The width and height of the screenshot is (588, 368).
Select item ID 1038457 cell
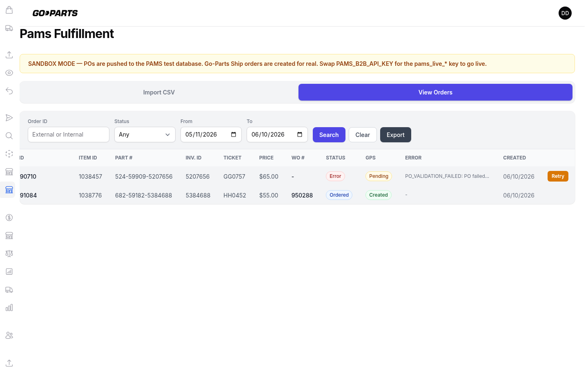tap(90, 177)
